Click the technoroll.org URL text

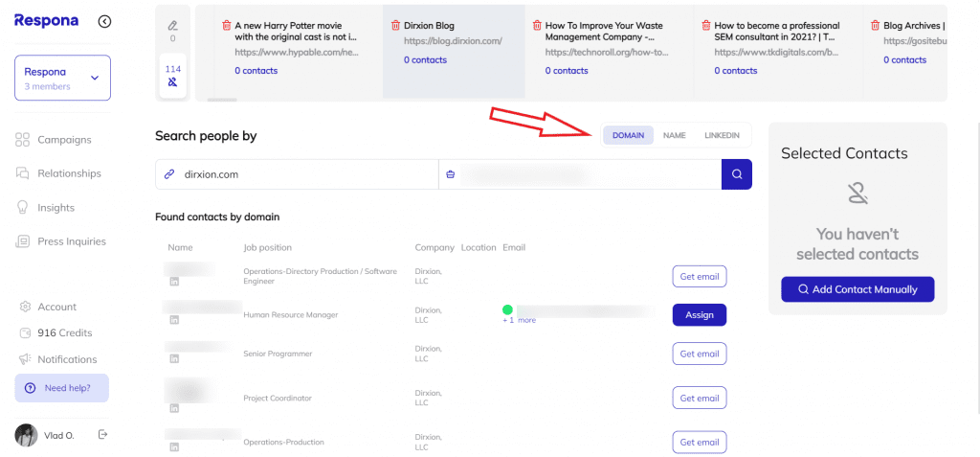point(607,53)
